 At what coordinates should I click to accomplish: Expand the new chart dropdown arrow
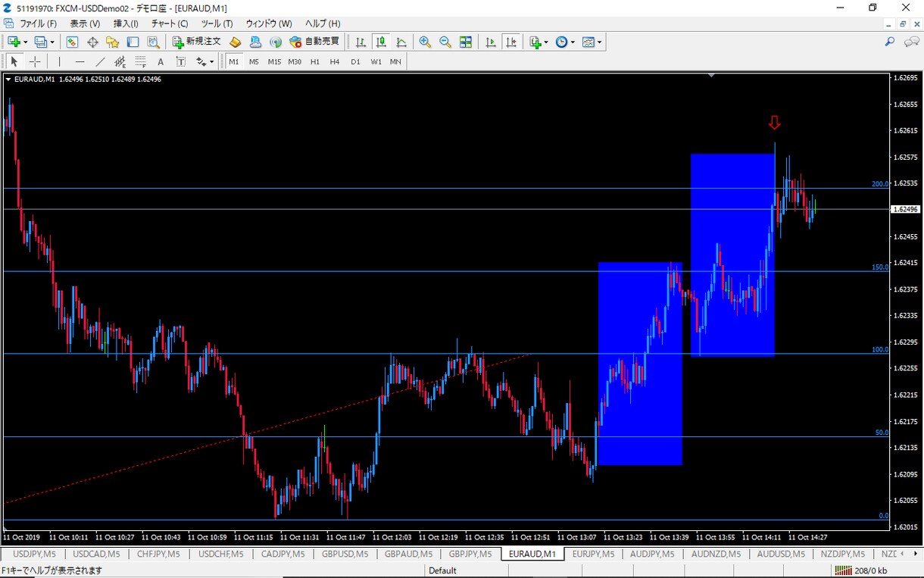[x=27, y=42]
